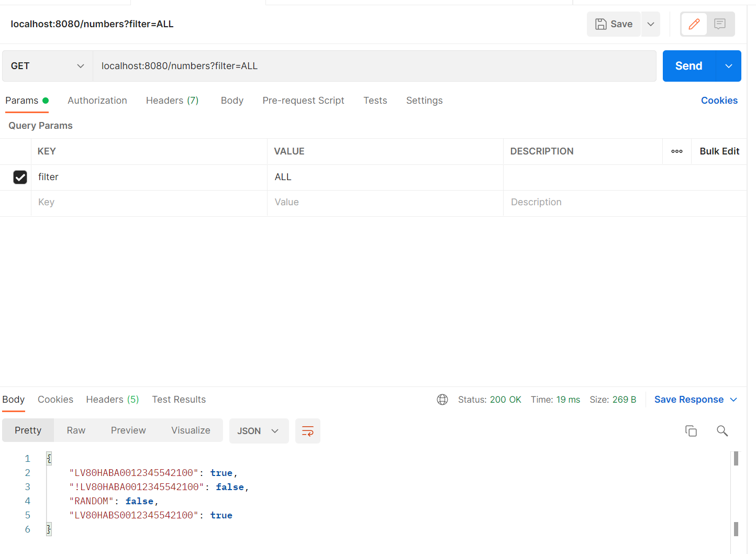Search the response with magnifier icon
Image resolution: width=756 pixels, height=554 pixels.
coord(722,431)
